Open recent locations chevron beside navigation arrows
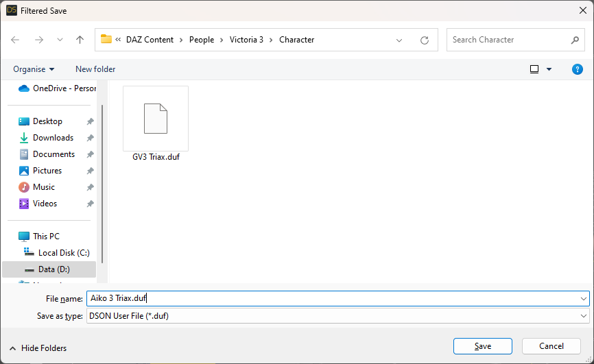The height and width of the screenshot is (364, 594). 60,40
